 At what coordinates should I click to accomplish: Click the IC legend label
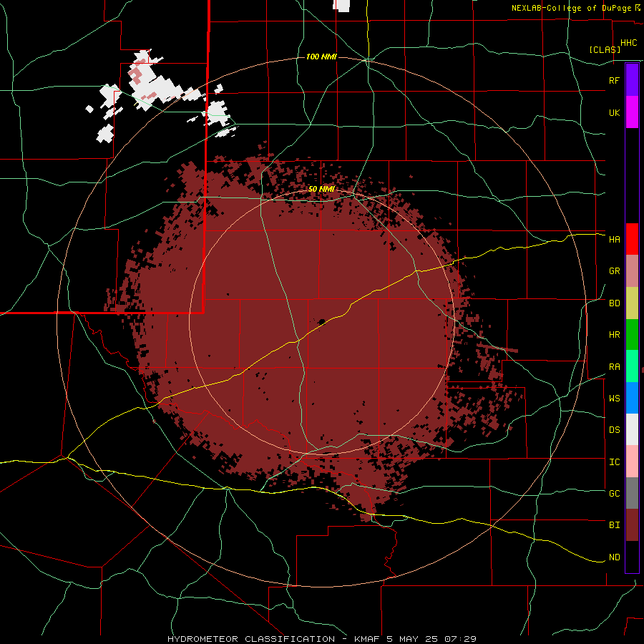(x=614, y=462)
